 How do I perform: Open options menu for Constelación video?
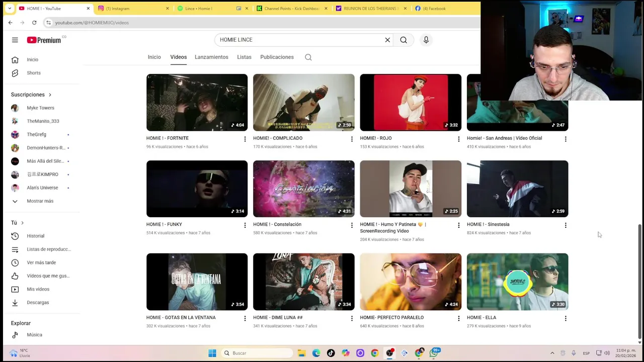352,225
